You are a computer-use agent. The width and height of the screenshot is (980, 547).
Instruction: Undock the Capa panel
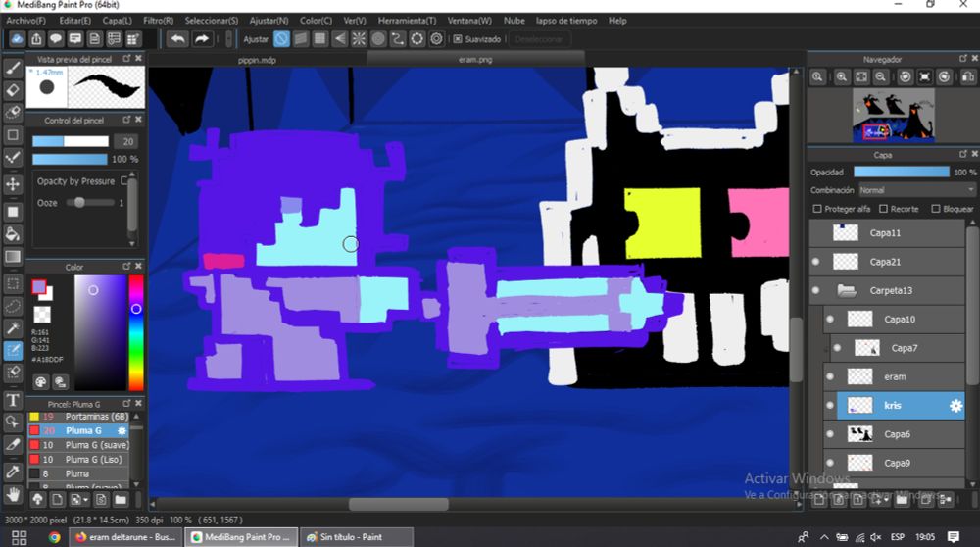coord(963,154)
